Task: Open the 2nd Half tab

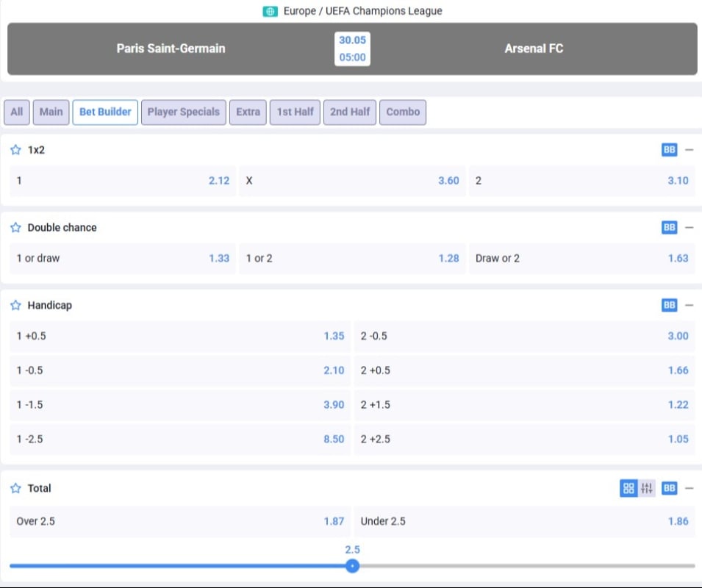Action: coord(350,112)
